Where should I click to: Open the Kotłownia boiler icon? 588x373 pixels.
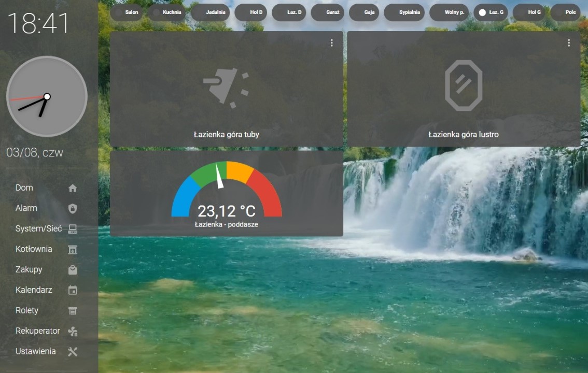[73, 249]
